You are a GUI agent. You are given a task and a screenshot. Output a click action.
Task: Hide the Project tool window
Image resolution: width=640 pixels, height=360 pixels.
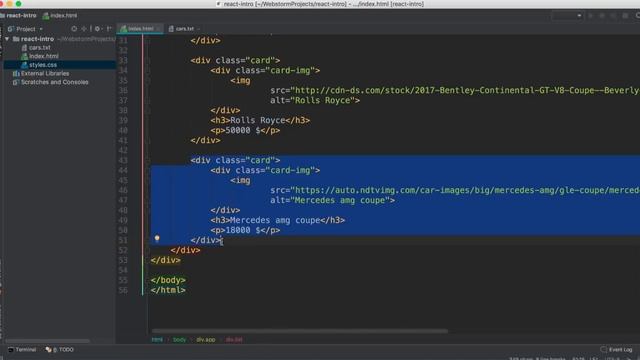point(109,29)
